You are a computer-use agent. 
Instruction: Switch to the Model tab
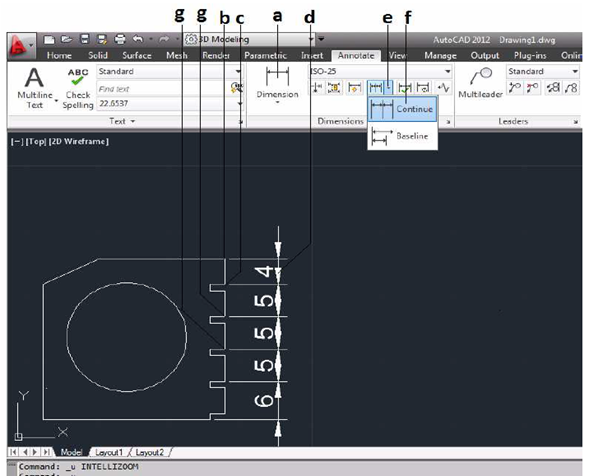pos(71,452)
